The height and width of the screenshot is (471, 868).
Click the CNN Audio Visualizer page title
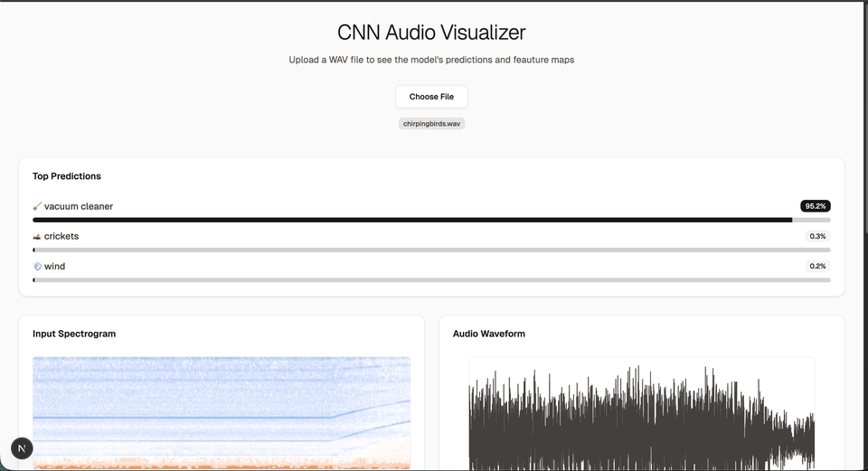431,33
